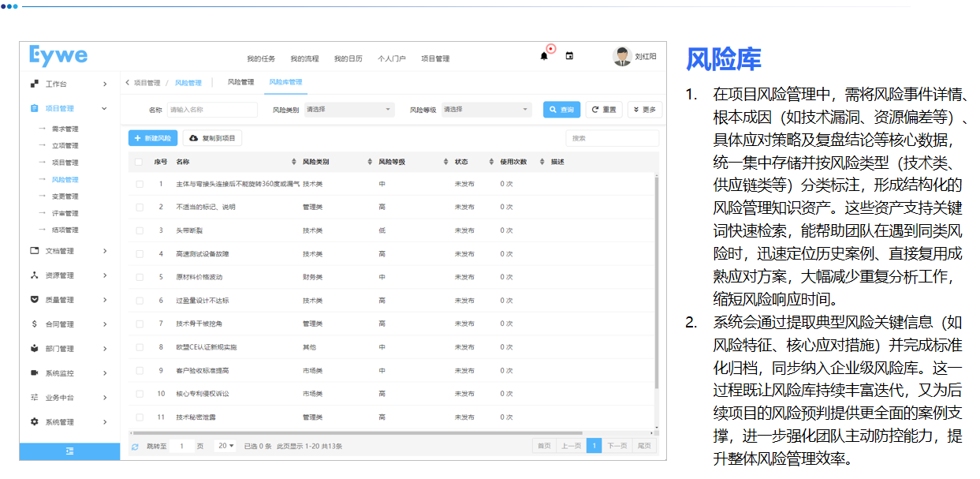Click the 名称 sort arrows in the table header
980x479 pixels.
click(x=294, y=161)
